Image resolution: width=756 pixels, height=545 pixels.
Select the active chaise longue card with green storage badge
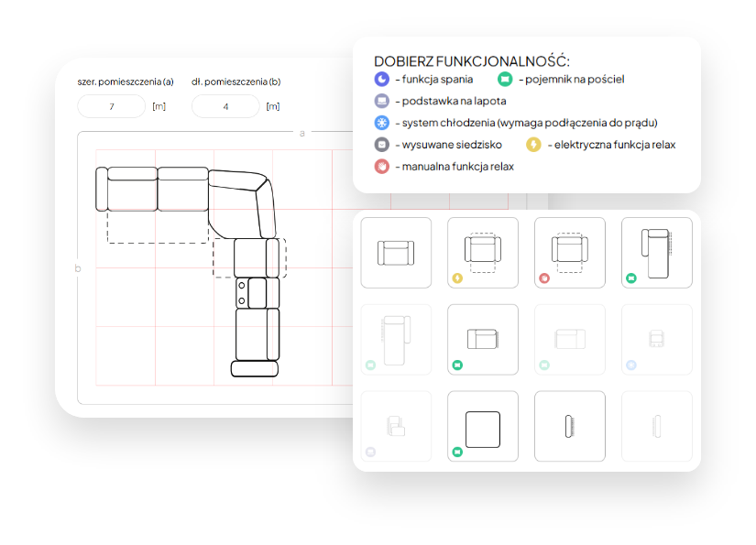point(657,253)
